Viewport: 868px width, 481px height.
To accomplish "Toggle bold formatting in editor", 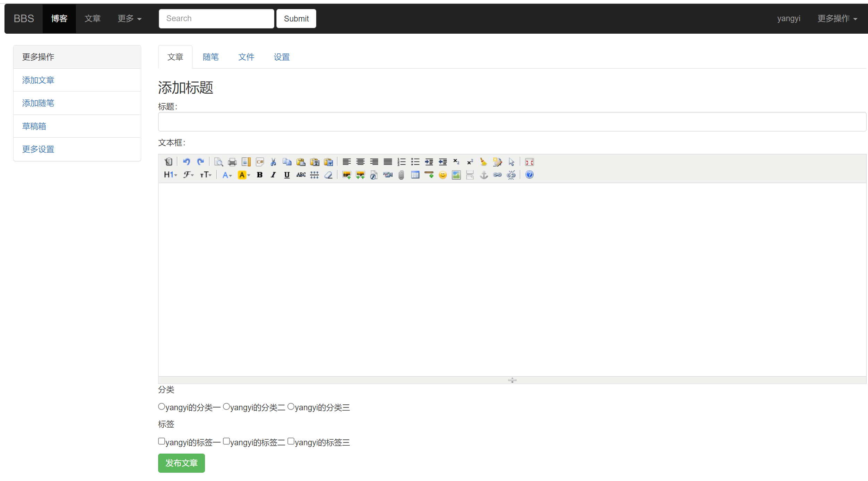I will [x=259, y=175].
